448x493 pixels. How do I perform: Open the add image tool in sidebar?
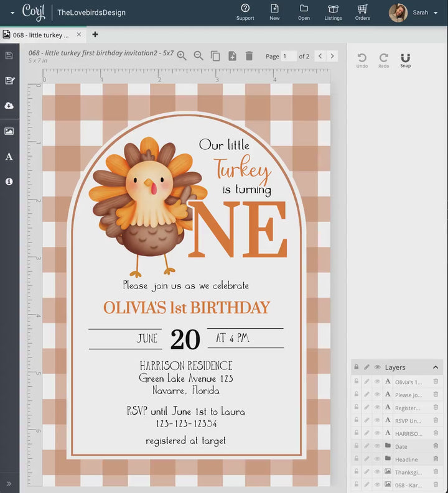click(9, 131)
